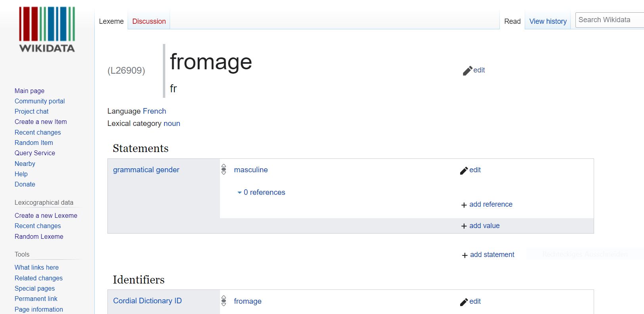Follow the French language link
This screenshot has height=314, width=644.
155,111
